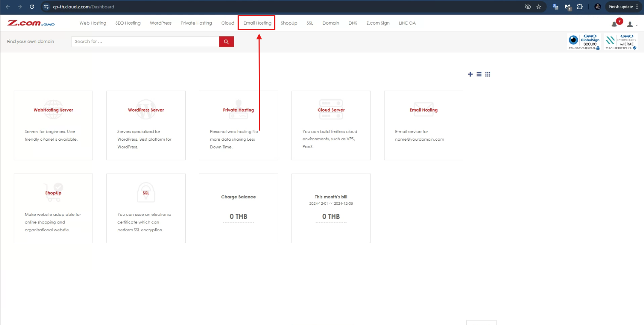Image resolution: width=644 pixels, height=325 pixels.
Task: Open the WebHosting Server card
Action: coord(53,125)
